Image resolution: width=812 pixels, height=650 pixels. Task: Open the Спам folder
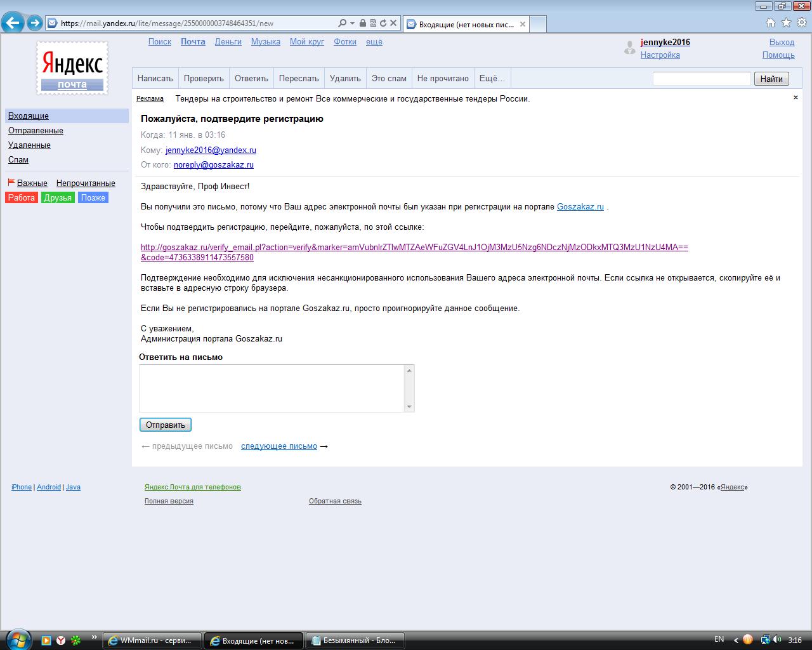click(18, 160)
